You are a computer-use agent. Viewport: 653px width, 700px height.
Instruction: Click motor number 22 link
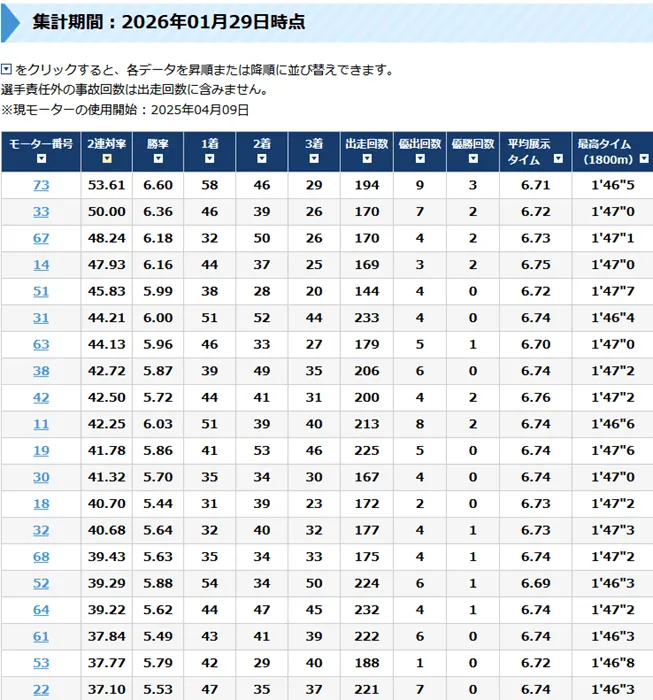[x=41, y=689]
